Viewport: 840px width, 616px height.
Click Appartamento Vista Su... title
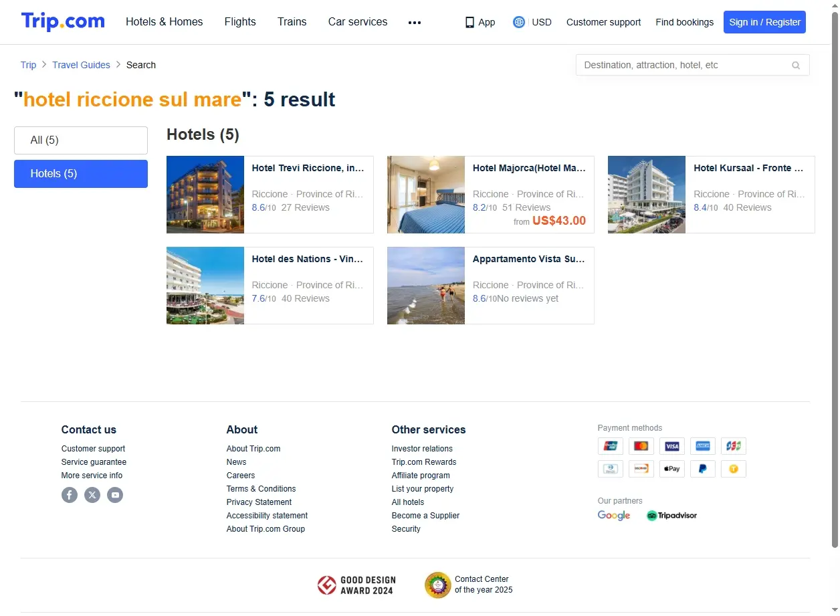(529, 259)
